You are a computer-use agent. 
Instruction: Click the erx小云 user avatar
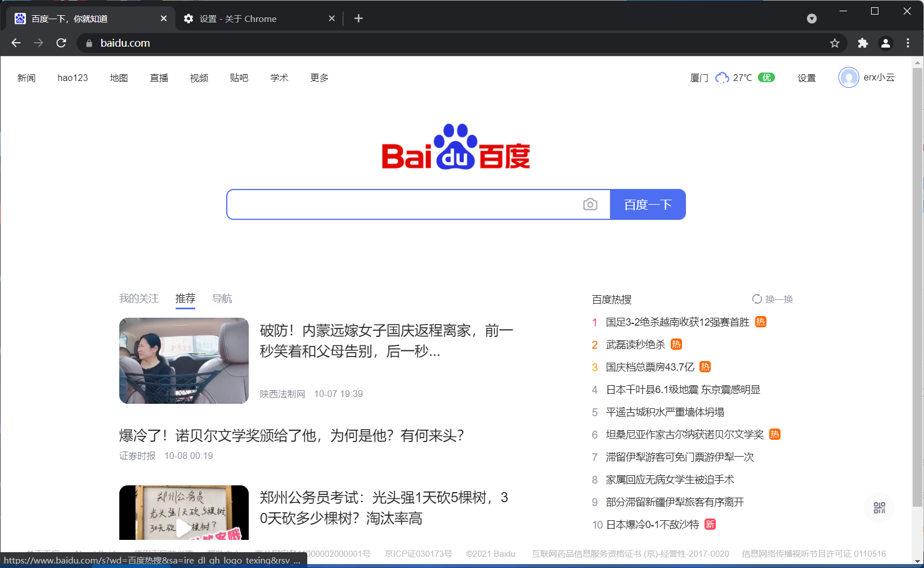coord(849,78)
